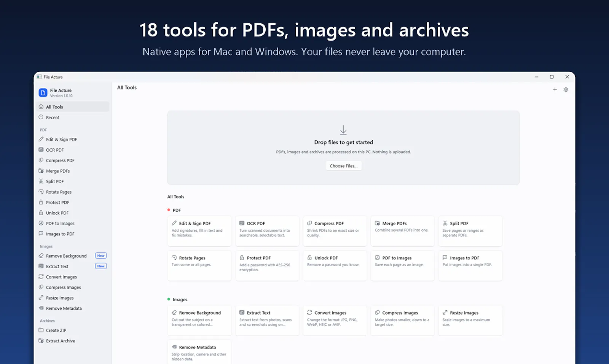Screen dimensions: 609x364
Task: Open the Extract Text tool card
Action: click(x=267, y=320)
